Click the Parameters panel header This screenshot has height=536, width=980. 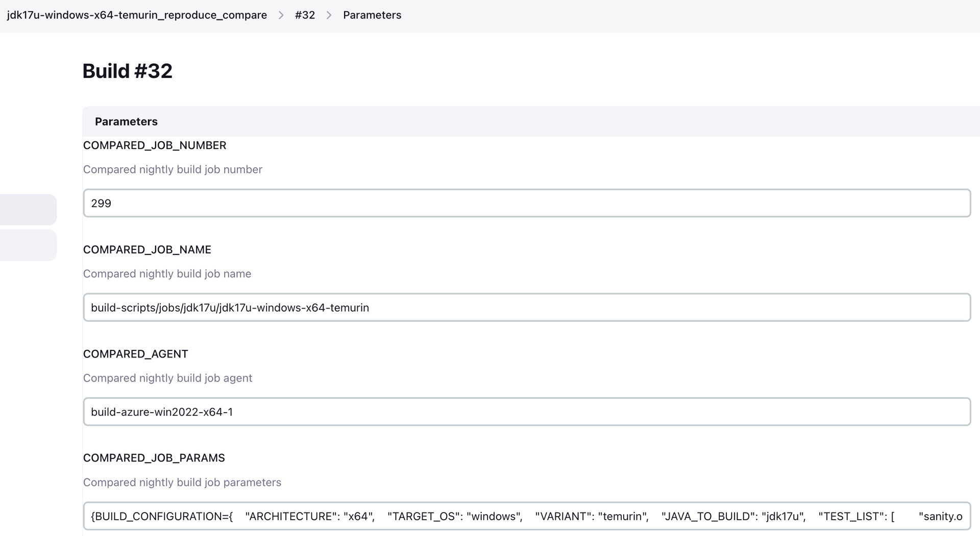[x=126, y=121]
